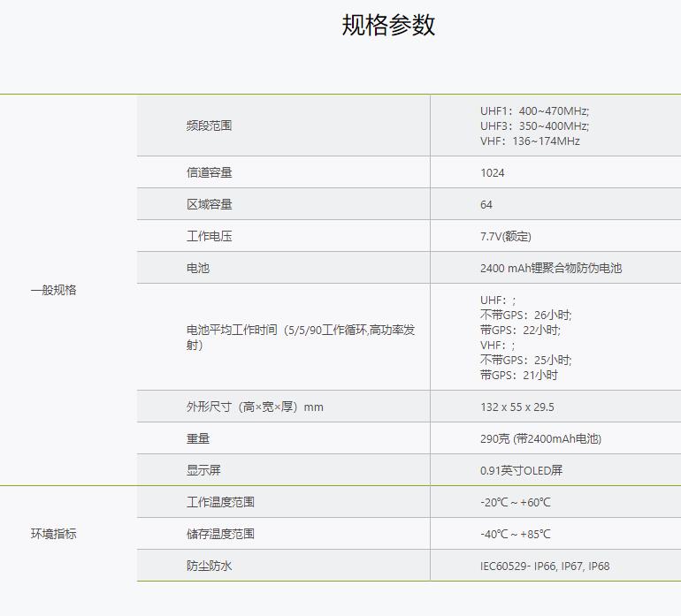Screen dimensions: 681x616
Task: Select the 工作温度范围 row label
Action: [220, 502]
